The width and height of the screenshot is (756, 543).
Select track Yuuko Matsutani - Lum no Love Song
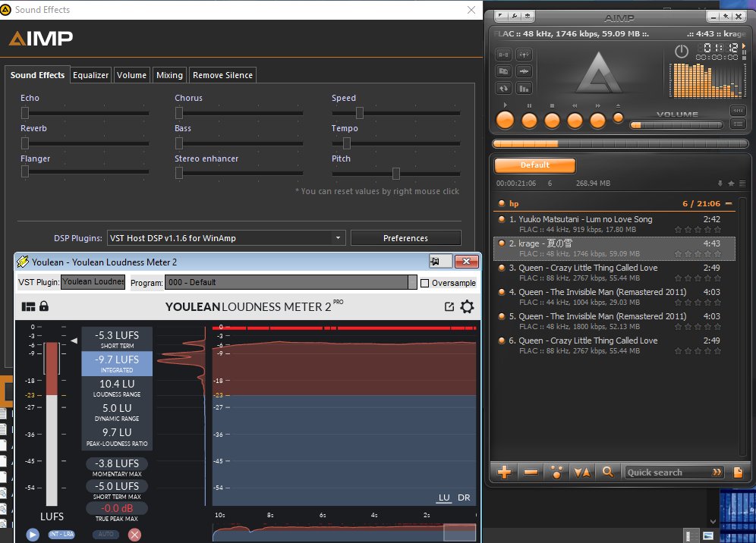click(x=613, y=224)
